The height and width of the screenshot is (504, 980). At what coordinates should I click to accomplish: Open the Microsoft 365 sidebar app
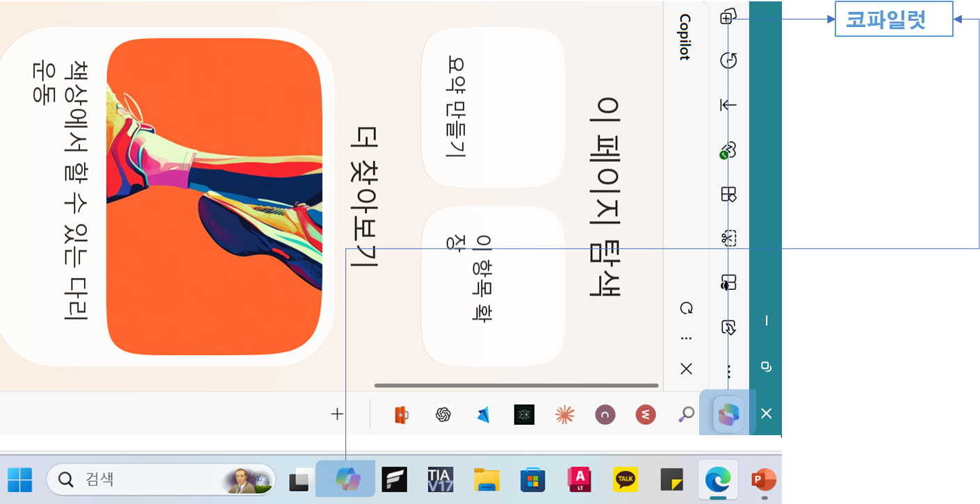[x=401, y=415]
